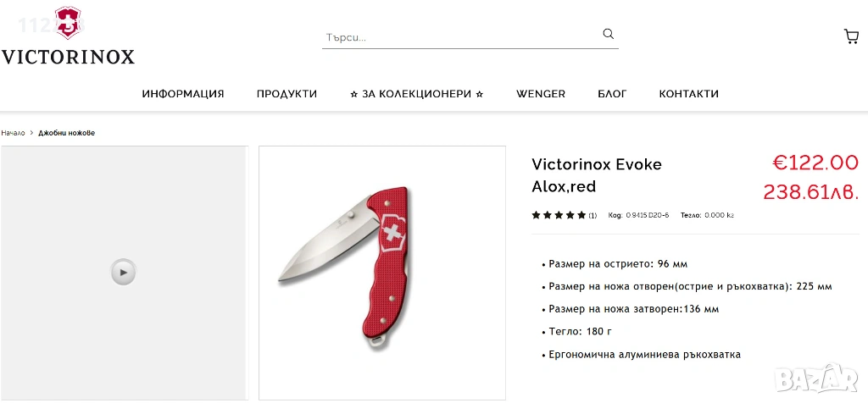Open the ИНФОРМАЦИЯ menu

(183, 94)
